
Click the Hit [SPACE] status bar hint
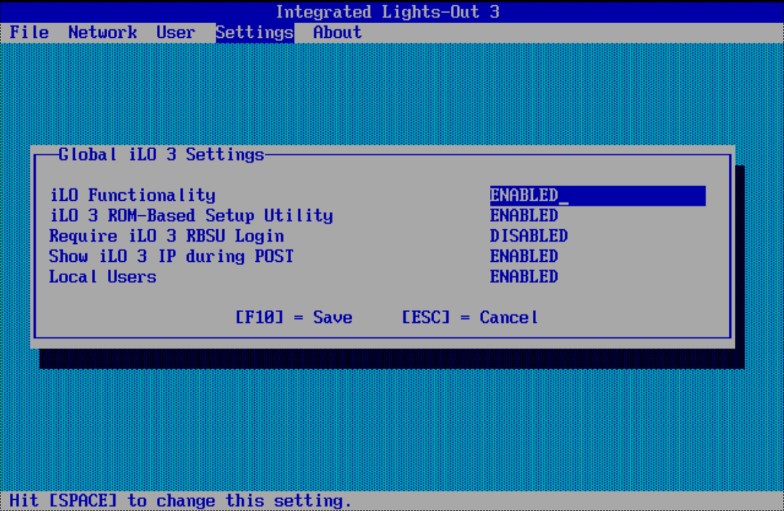coord(180,500)
